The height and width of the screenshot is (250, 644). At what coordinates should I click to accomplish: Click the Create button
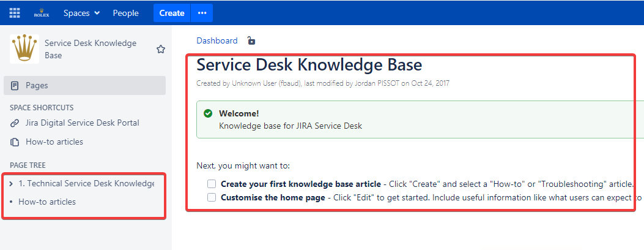(172, 13)
